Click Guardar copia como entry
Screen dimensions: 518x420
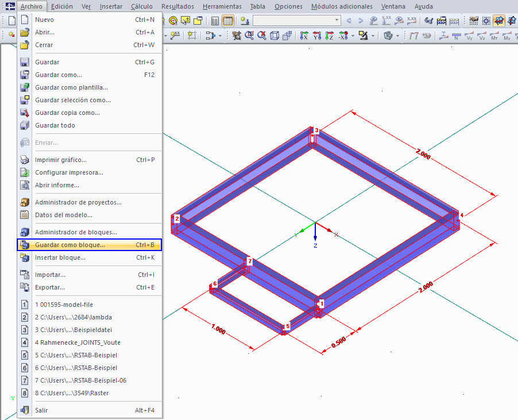point(89,113)
